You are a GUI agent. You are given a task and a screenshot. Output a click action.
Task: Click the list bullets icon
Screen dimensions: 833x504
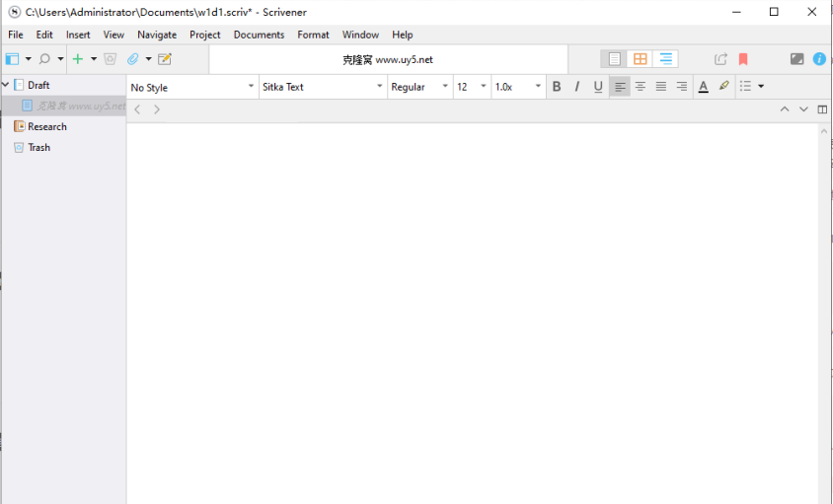click(746, 86)
